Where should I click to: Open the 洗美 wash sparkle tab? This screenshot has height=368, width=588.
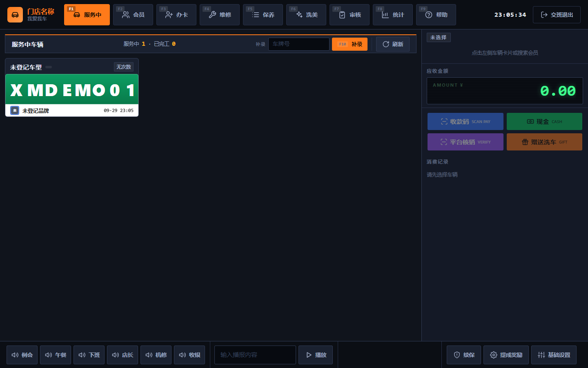[x=306, y=15]
